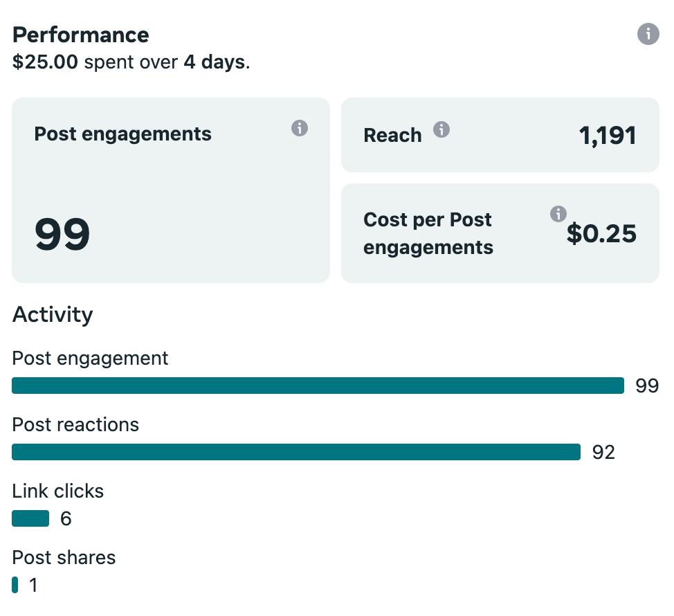
Task: Click the Post engagement activity bar
Action: click(x=318, y=386)
